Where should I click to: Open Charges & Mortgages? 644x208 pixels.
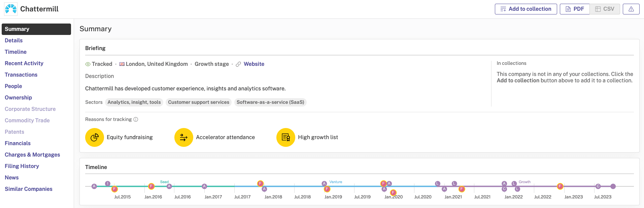click(32, 155)
